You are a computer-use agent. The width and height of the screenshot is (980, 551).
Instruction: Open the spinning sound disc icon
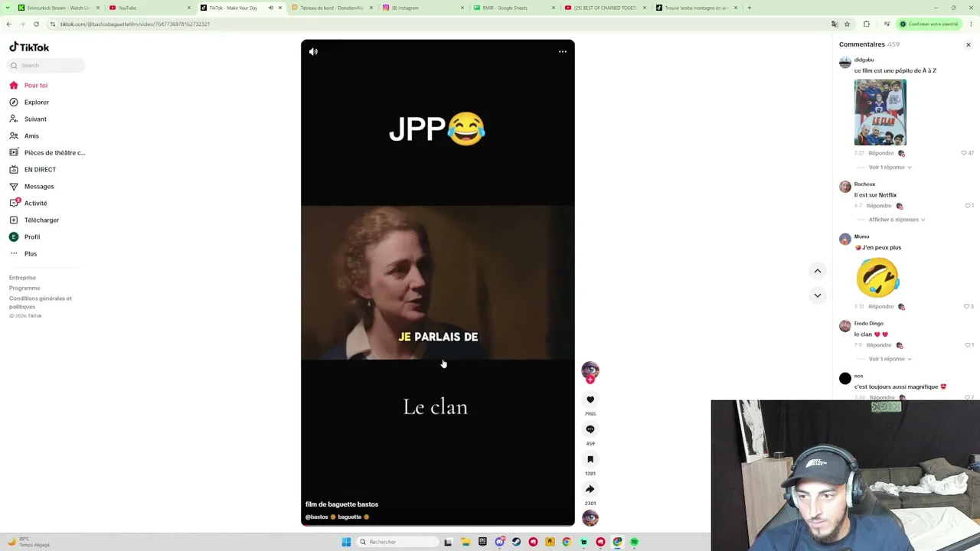590,518
